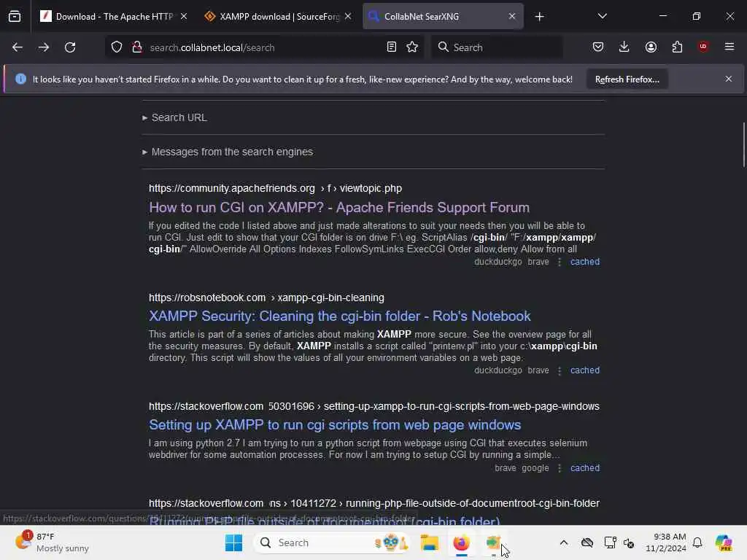Open muted volume icon in system tray
747x560 pixels.
(629, 542)
